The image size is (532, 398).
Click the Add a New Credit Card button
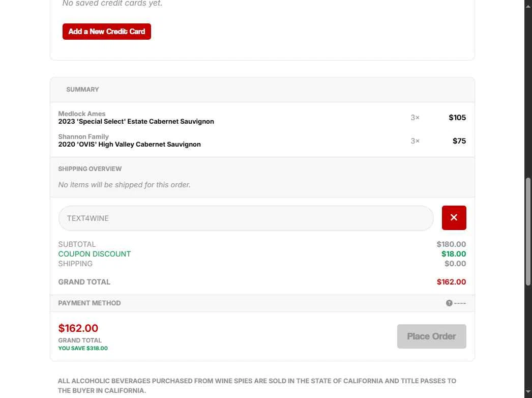click(106, 32)
